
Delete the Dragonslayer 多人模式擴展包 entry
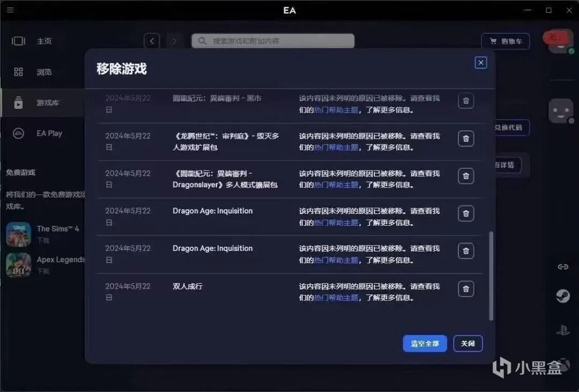click(x=466, y=176)
